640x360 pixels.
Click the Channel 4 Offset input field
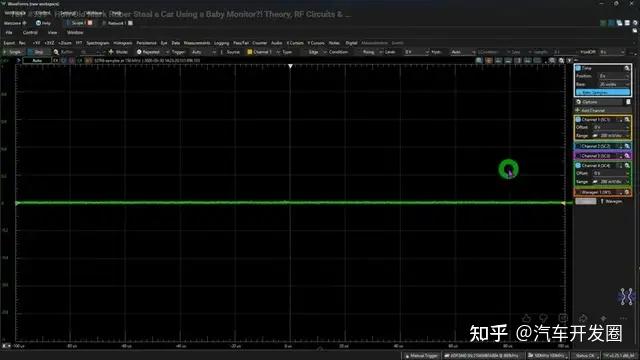click(x=611, y=173)
